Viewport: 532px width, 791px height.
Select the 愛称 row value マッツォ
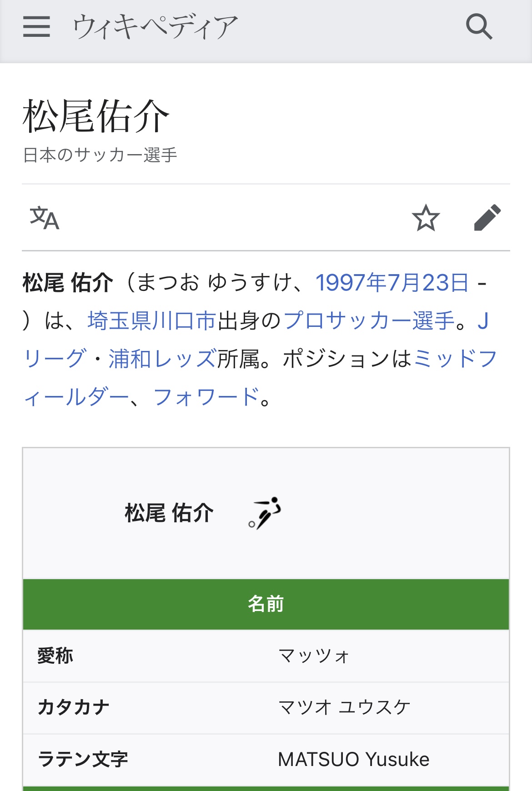pos(314,656)
